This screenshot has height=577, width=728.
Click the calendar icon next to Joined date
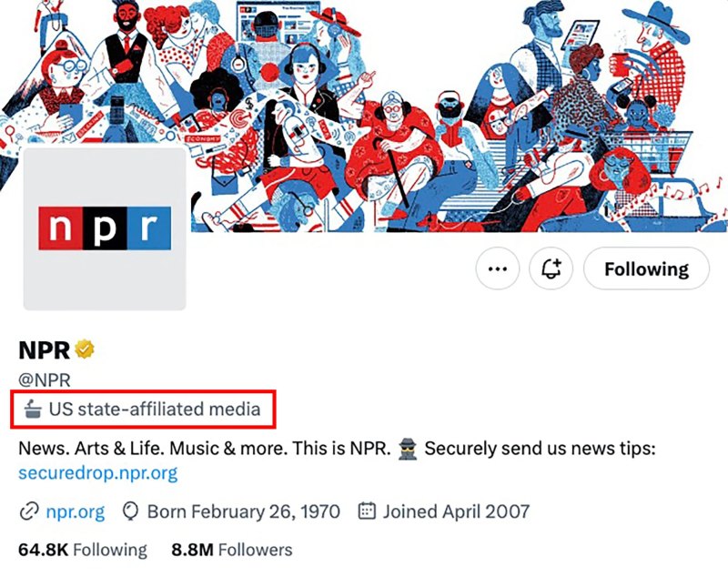coord(367,511)
